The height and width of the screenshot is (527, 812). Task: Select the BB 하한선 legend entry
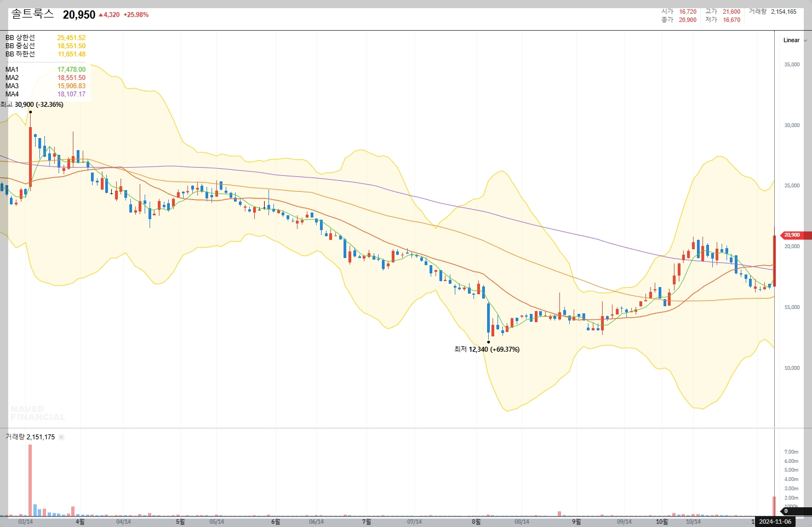coord(45,54)
